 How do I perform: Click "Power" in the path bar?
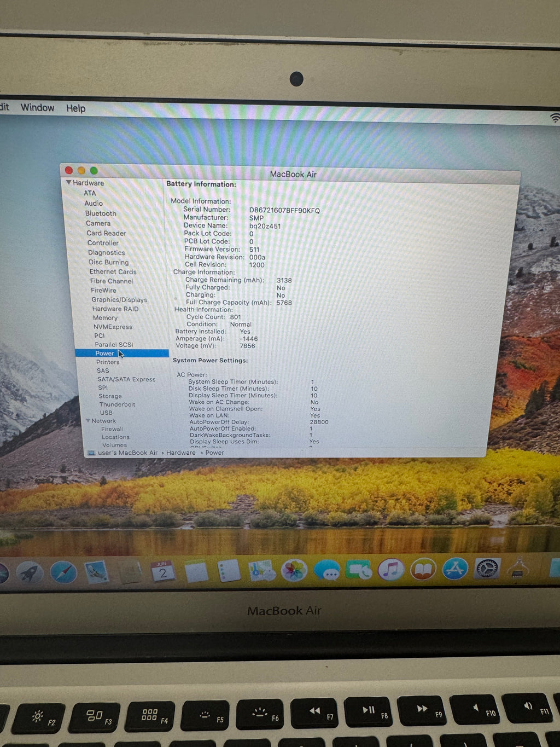click(214, 453)
